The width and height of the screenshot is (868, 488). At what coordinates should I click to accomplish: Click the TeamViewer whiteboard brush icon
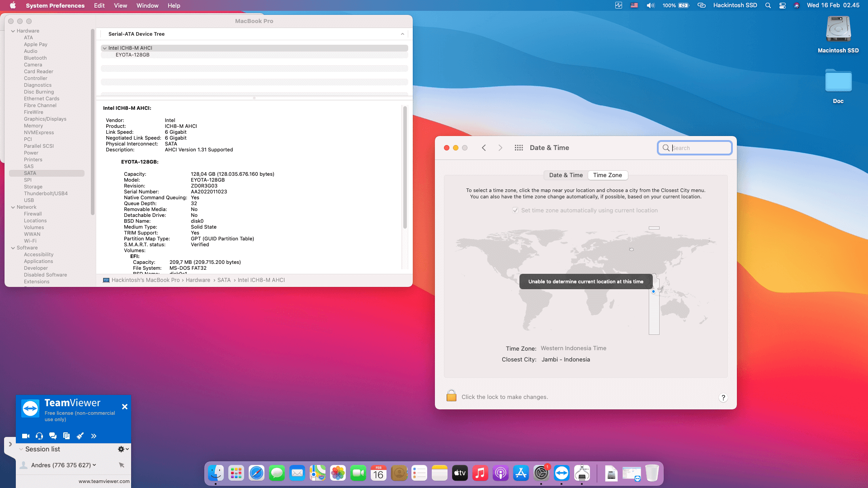pyautogui.click(x=80, y=436)
